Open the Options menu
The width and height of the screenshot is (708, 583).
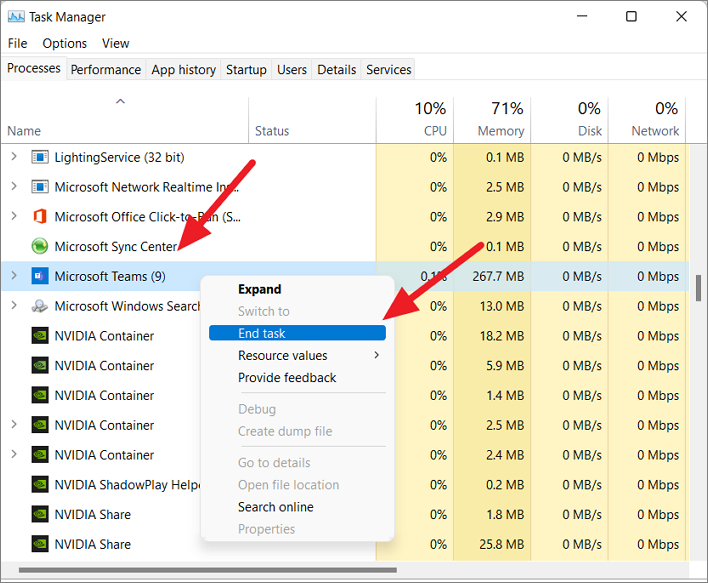65,43
